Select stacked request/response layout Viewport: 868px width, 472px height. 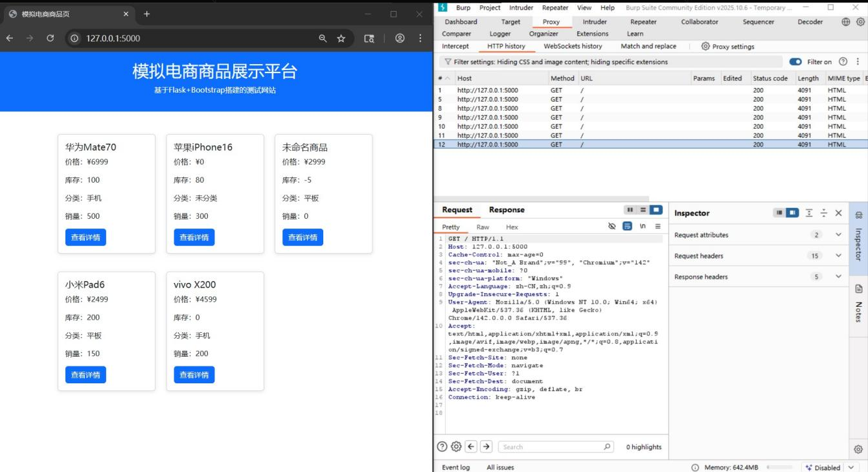tap(643, 210)
